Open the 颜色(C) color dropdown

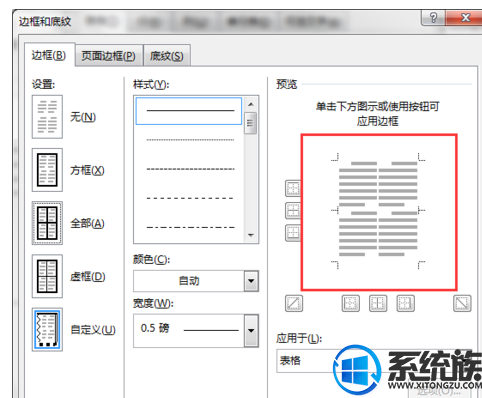(x=196, y=281)
